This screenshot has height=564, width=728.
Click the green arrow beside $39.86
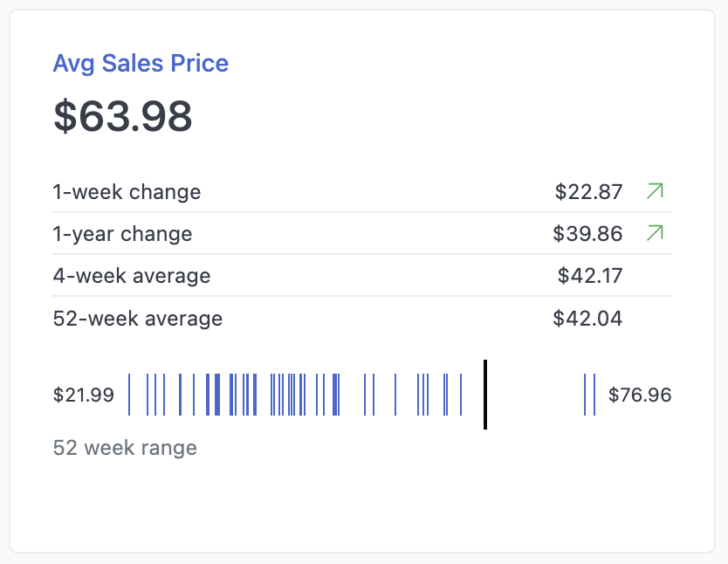(x=655, y=232)
